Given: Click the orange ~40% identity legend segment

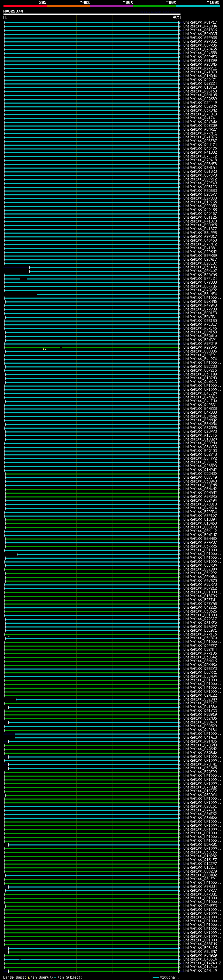Looking at the screenshot, I should coord(68,6).
